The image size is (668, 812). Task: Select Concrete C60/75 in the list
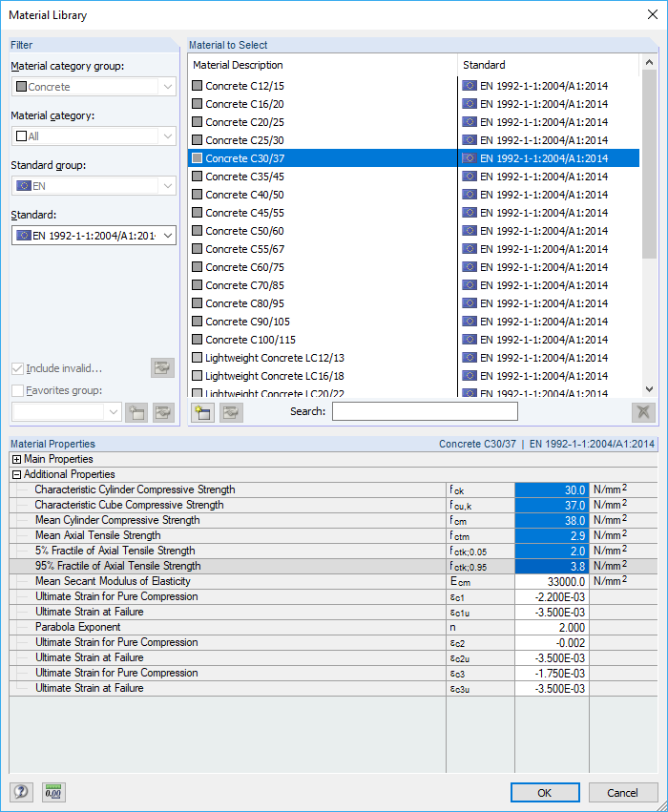click(414, 267)
